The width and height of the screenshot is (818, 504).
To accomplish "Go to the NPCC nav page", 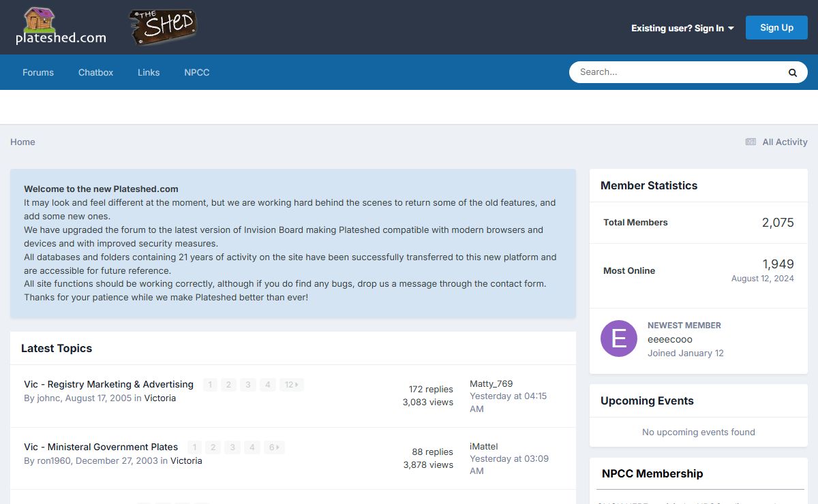I will point(196,72).
